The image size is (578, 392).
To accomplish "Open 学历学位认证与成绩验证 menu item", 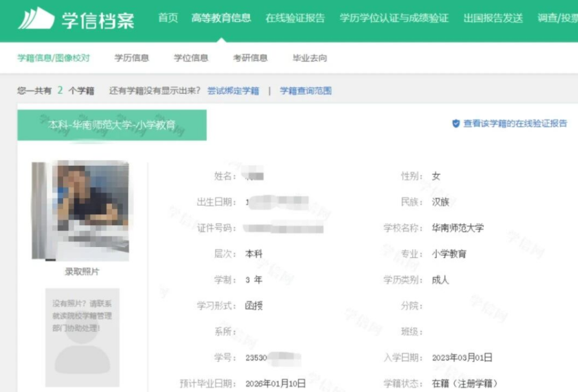I will pos(394,18).
